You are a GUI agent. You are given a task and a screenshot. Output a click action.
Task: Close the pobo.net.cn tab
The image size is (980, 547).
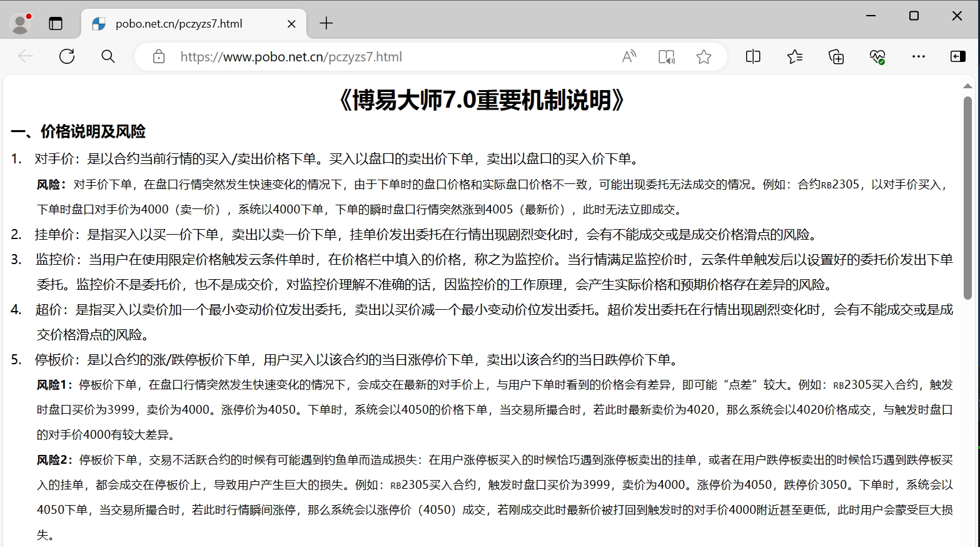tap(291, 24)
